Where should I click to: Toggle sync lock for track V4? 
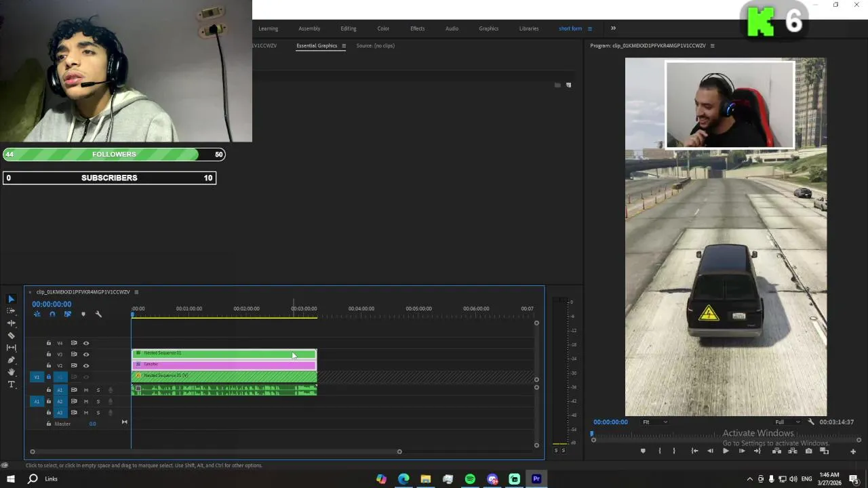pos(74,343)
